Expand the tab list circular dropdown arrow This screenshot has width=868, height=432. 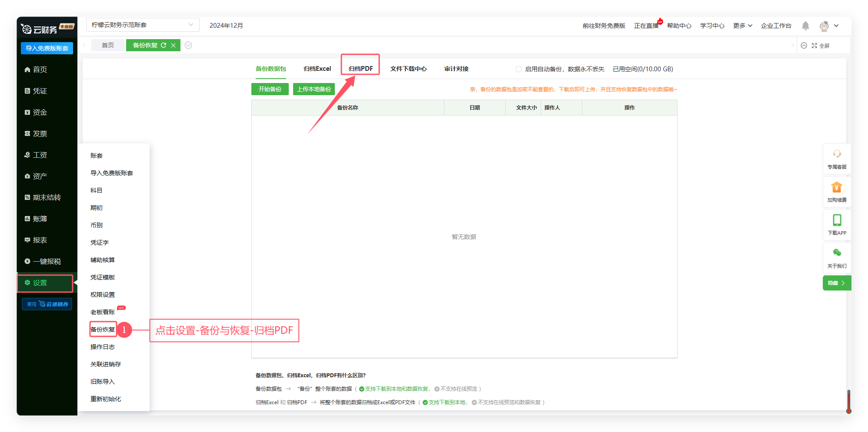[188, 45]
